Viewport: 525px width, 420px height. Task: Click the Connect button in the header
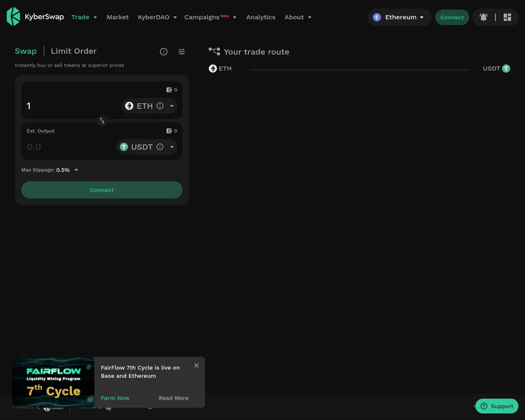tap(452, 17)
